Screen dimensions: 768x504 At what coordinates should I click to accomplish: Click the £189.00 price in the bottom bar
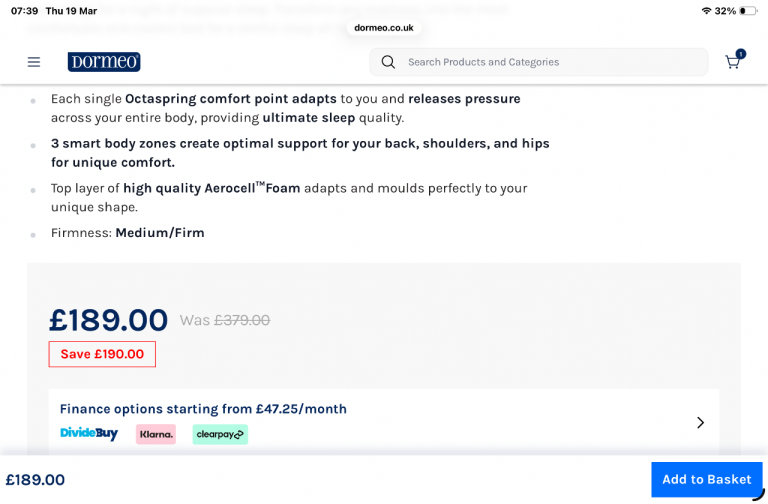click(35, 480)
